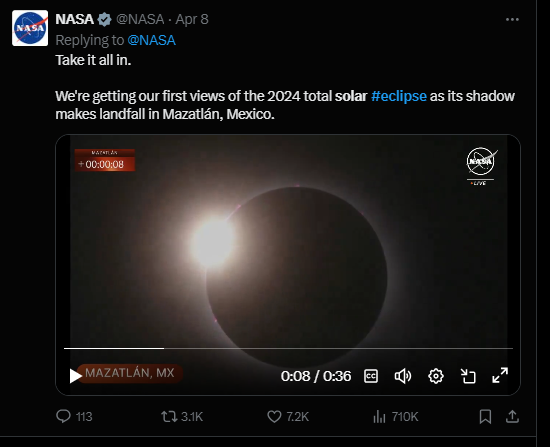
Task: Open video settings gear
Action: pos(436,376)
